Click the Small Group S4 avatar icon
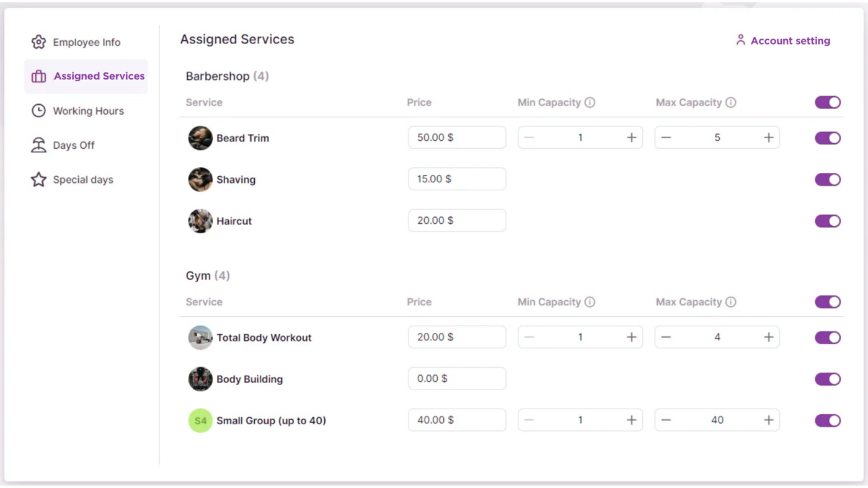The image size is (868, 488). coord(200,420)
